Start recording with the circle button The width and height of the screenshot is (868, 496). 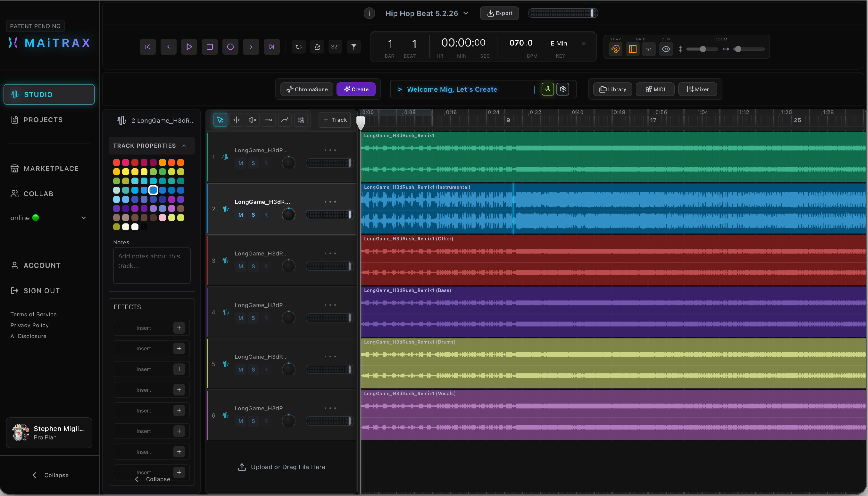click(230, 47)
